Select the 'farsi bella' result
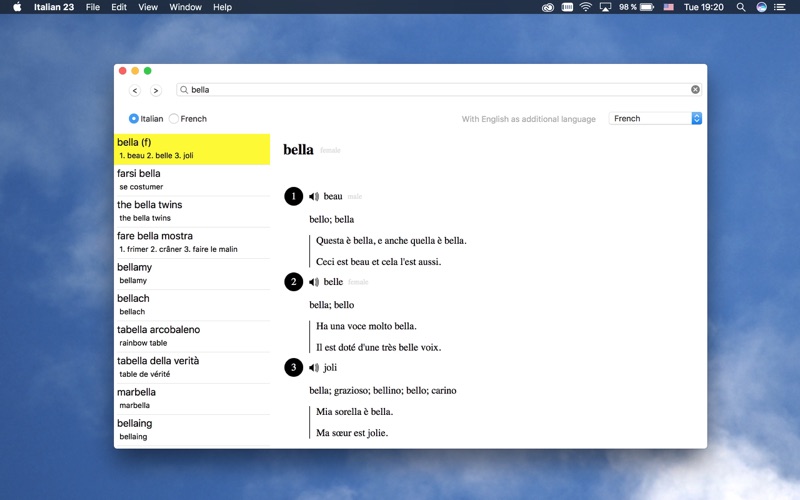 [192, 180]
